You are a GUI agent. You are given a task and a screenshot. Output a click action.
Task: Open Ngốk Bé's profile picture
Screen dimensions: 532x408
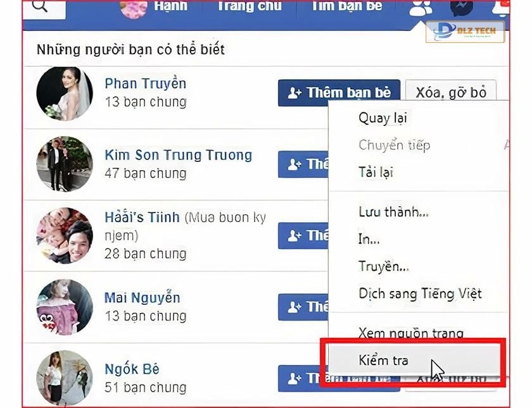point(65,378)
